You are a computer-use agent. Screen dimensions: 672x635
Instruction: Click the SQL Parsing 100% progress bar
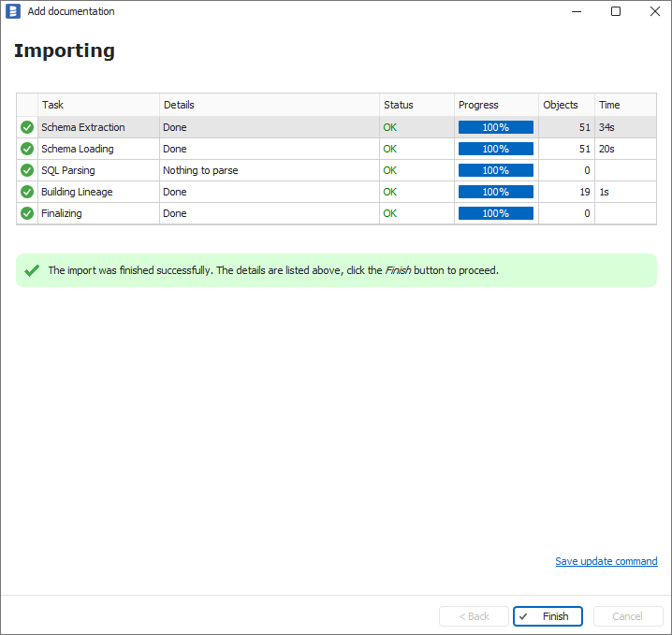point(496,170)
